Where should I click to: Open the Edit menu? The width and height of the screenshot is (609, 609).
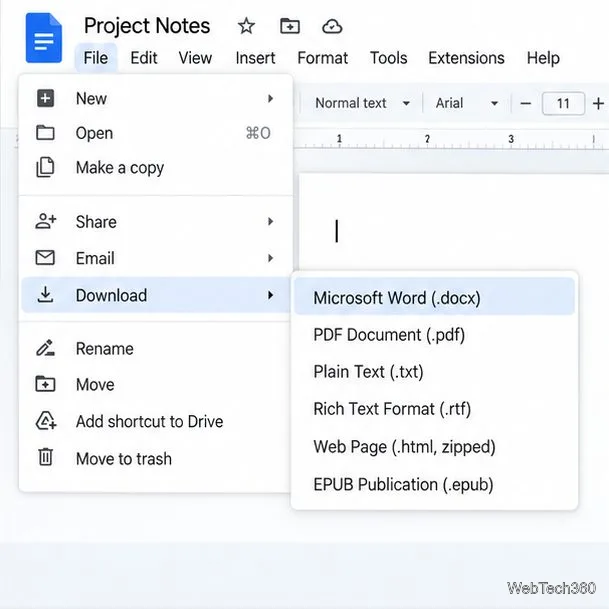[144, 58]
